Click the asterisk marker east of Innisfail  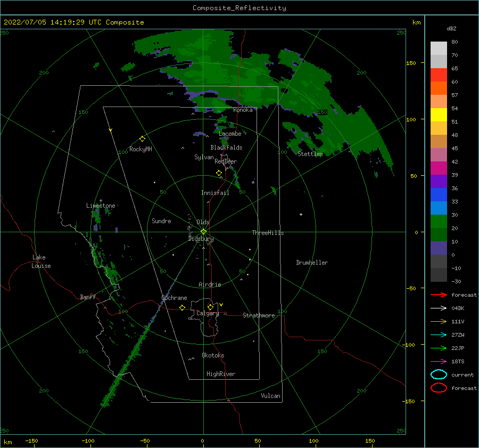point(253,183)
